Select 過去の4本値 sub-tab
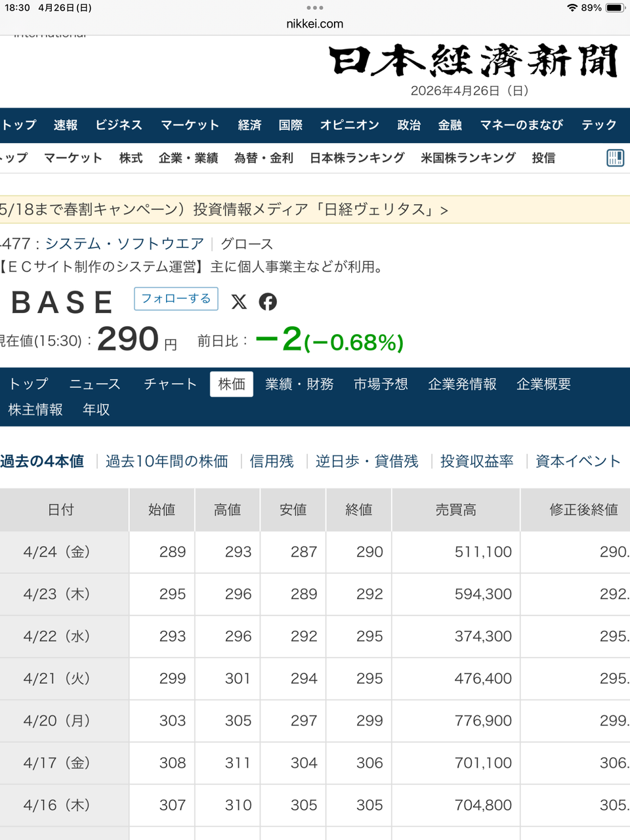 pos(42,461)
